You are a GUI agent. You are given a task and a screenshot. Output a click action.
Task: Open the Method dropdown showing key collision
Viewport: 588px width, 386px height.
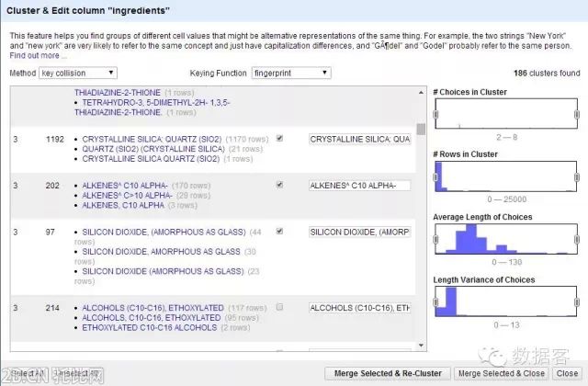point(78,73)
